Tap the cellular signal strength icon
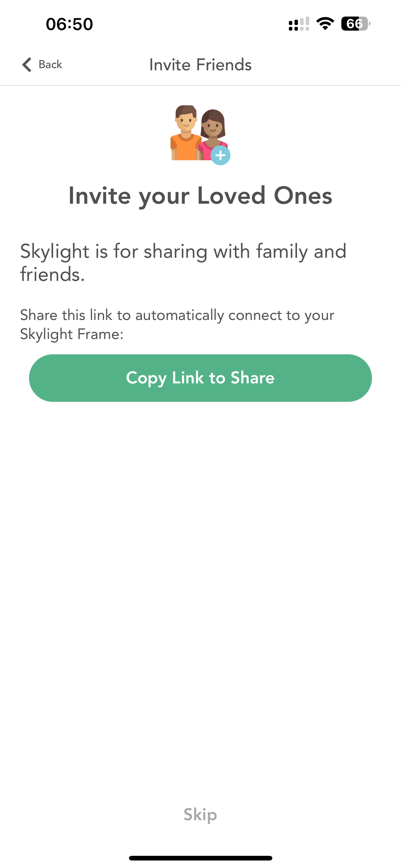This screenshot has width=401, height=868. click(299, 24)
